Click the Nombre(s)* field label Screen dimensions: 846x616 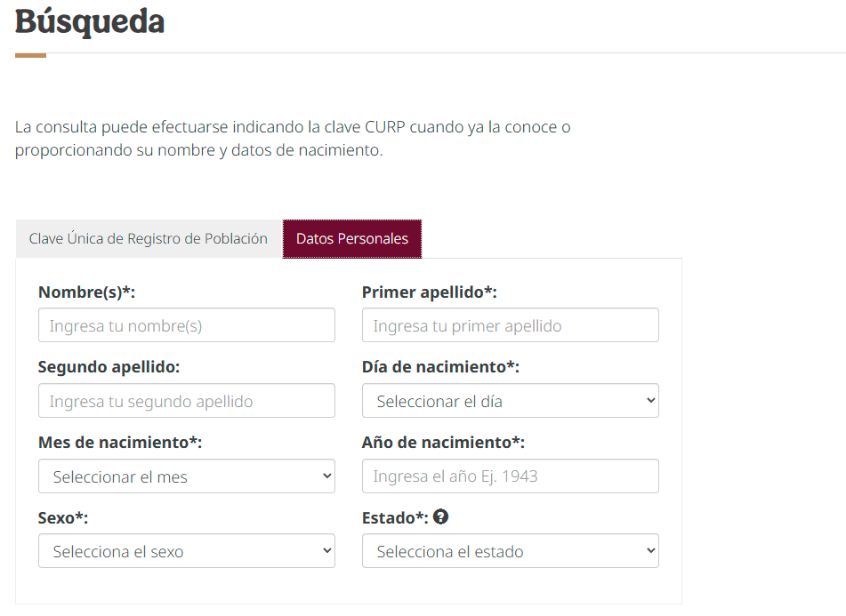(x=86, y=292)
